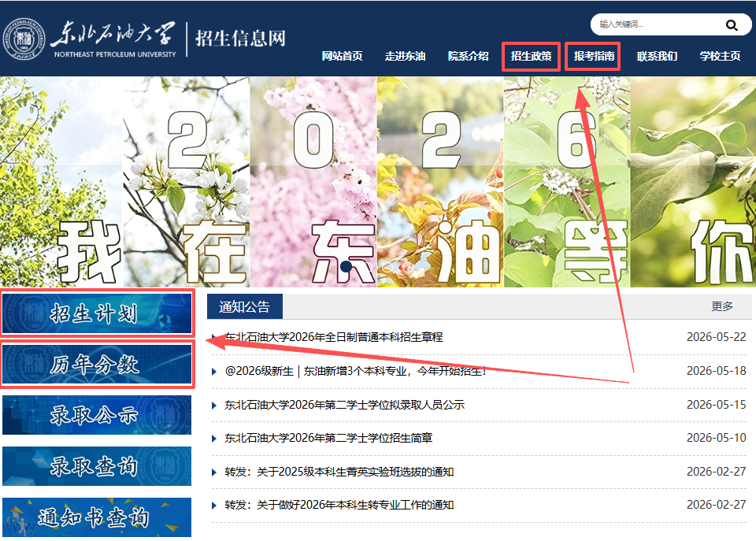Click the date 2026-05-22
Image resolution: width=756 pixels, height=541 pixels.
coord(716,337)
